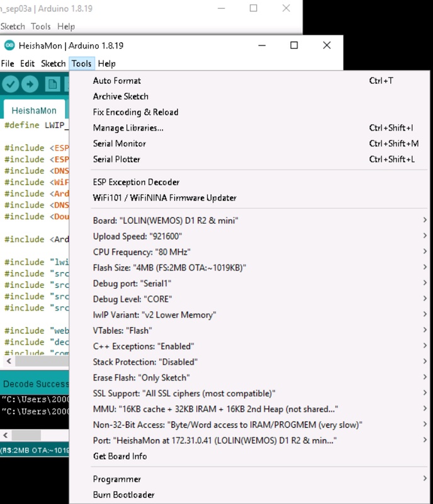Expand Port HeishaMon at 172.31.0.41 submenu

[x=250, y=442]
